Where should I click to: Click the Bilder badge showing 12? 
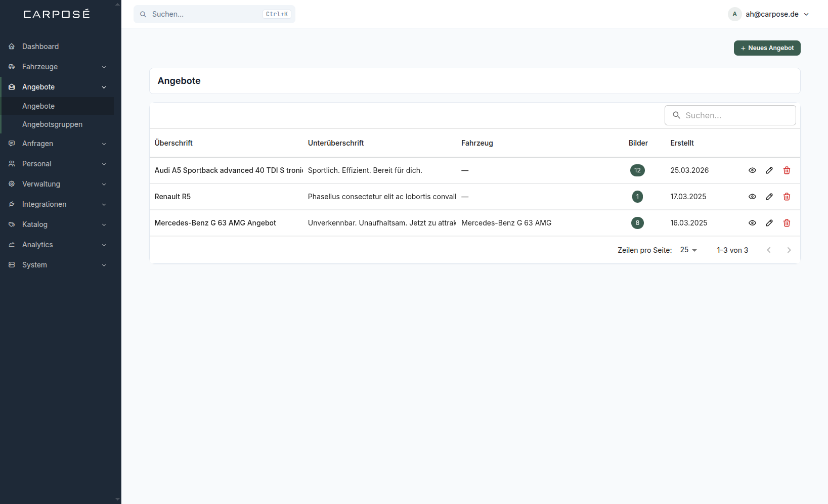coord(637,170)
